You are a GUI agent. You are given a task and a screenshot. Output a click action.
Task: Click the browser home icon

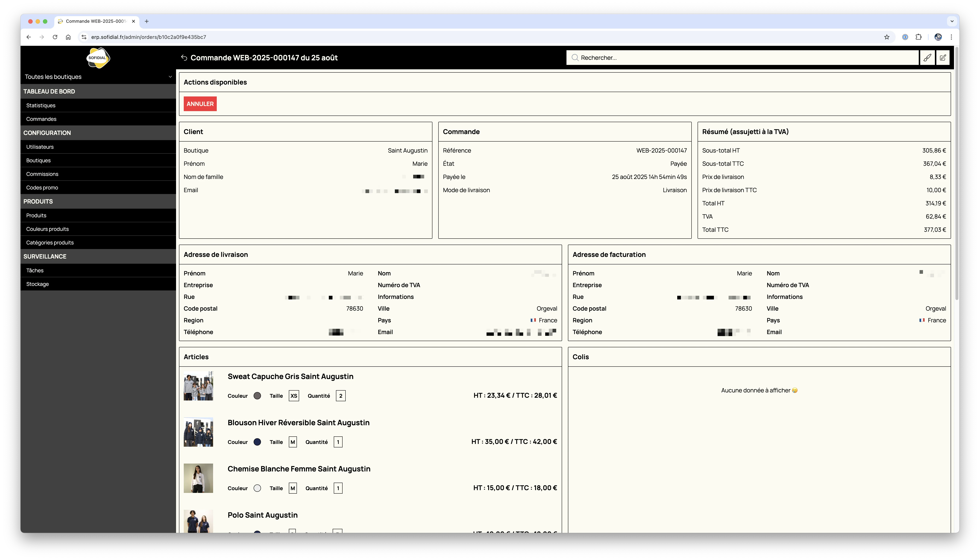68,37
